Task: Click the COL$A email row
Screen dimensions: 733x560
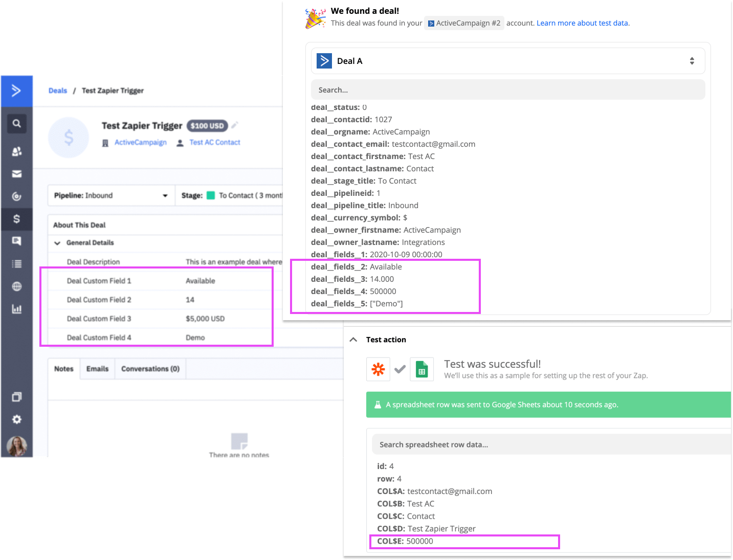Action: (x=435, y=491)
